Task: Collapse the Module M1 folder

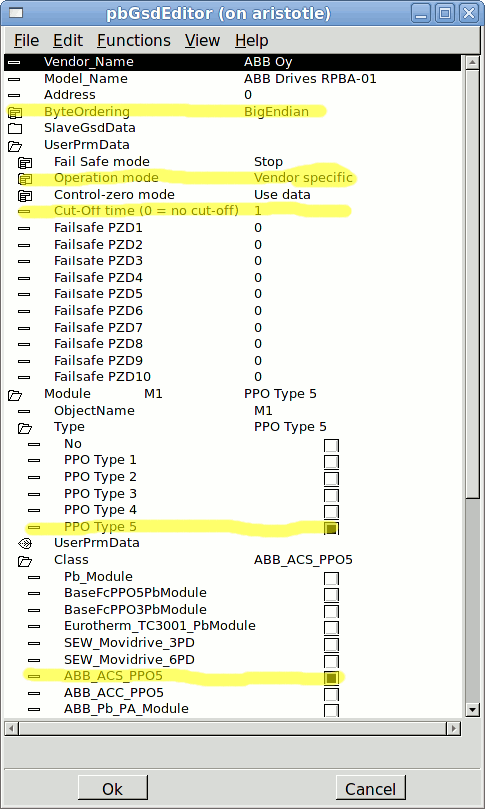Action: coord(15,395)
